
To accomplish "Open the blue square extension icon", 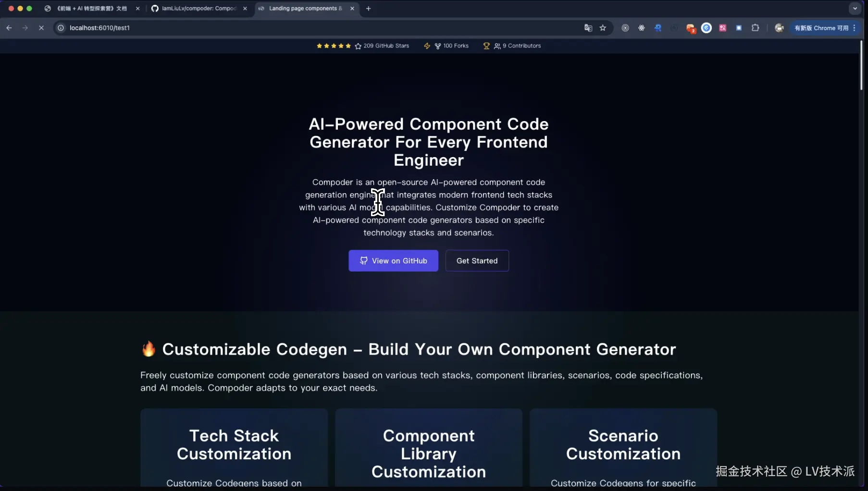I will tap(739, 28).
